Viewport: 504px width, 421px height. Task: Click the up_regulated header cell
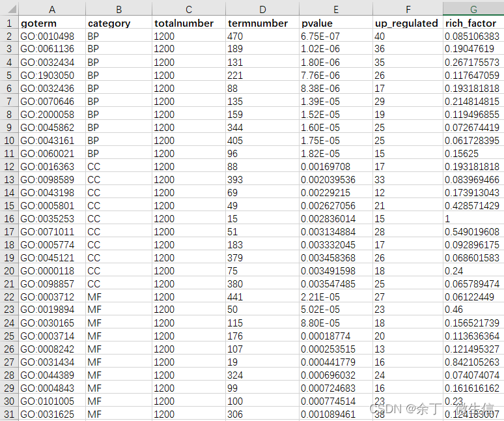408,23
